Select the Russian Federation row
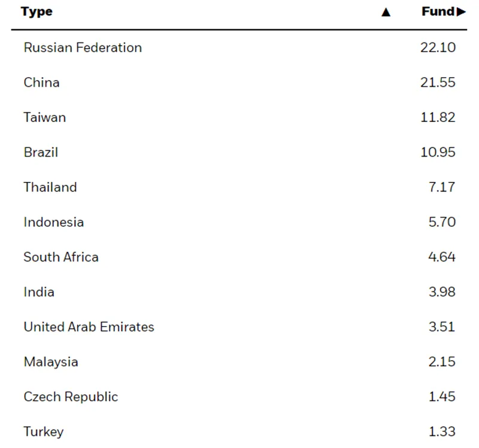Image resolution: width=479 pixels, height=448 pixels. coord(239,48)
